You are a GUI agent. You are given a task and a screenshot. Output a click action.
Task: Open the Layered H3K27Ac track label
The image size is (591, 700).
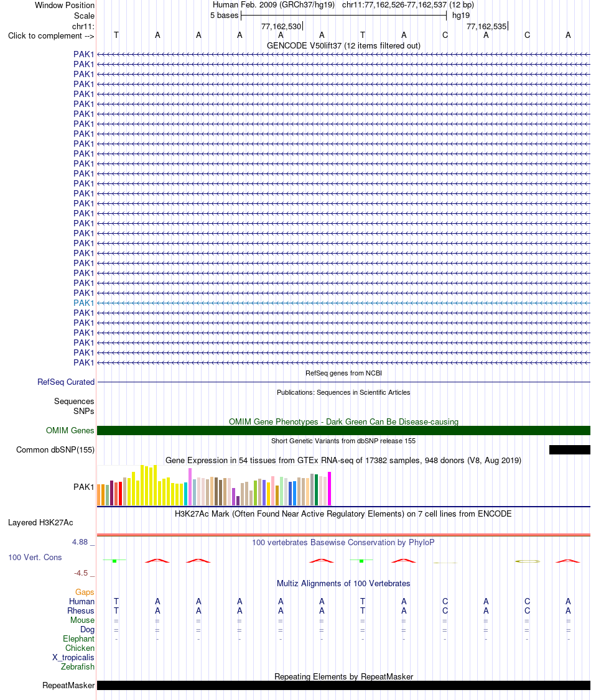point(40,522)
